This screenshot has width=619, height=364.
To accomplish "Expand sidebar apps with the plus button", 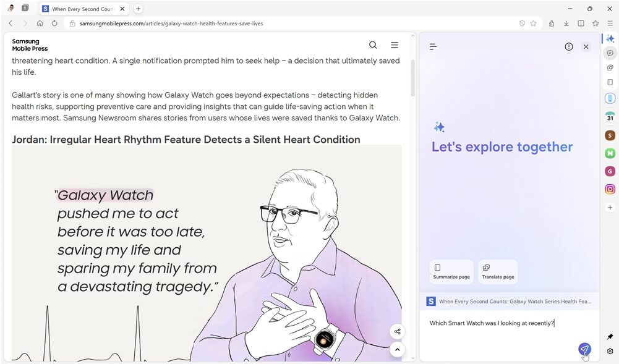I will (610, 207).
